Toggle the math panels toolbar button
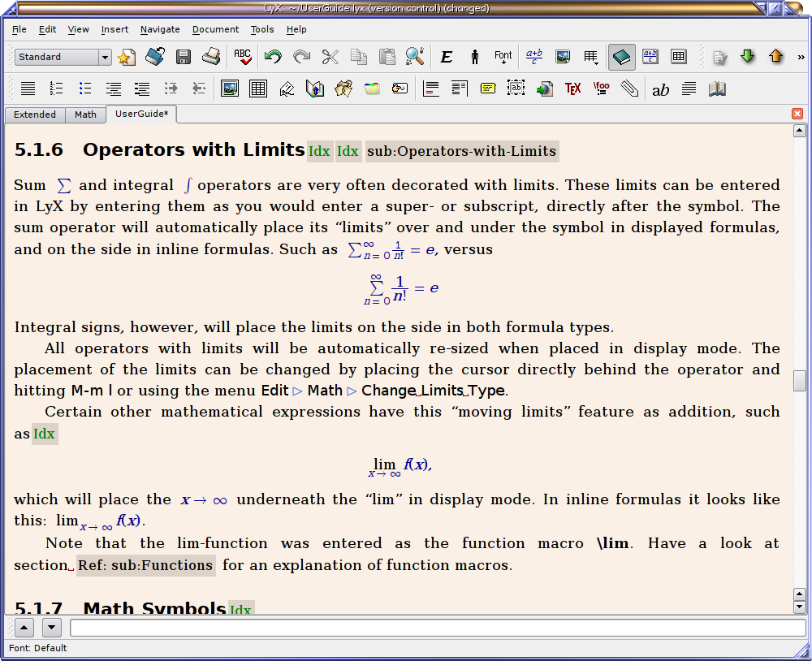Screen dimensions: 812x661 point(650,57)
